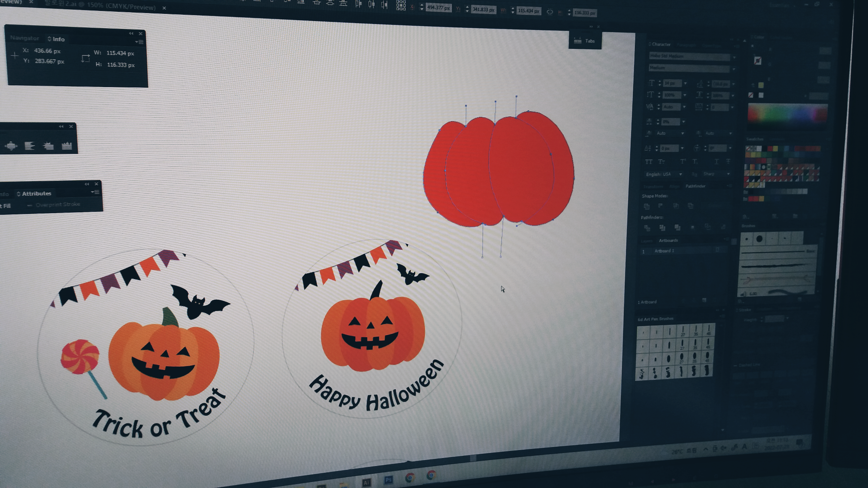The height and width of the screenshot is (488, 868).
Task: Switch to the Navigator tab
Action: click(24, 38)
